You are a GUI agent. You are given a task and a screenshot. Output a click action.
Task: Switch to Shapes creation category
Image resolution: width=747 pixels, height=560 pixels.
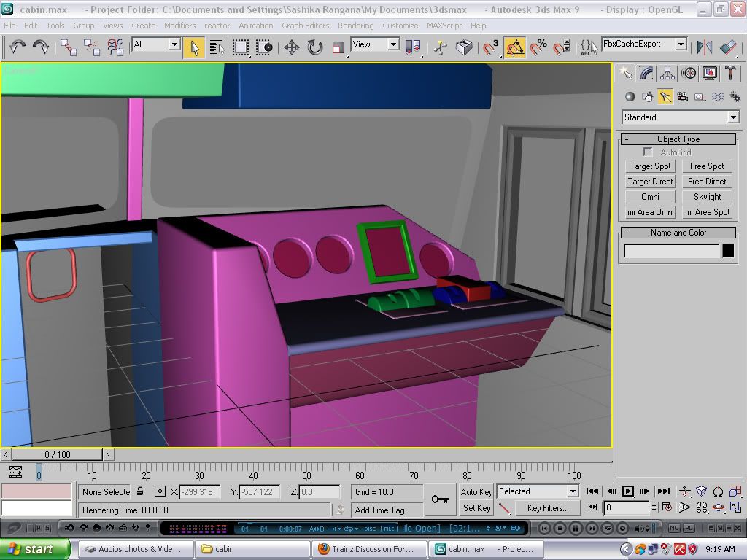(x=648, y=97)
